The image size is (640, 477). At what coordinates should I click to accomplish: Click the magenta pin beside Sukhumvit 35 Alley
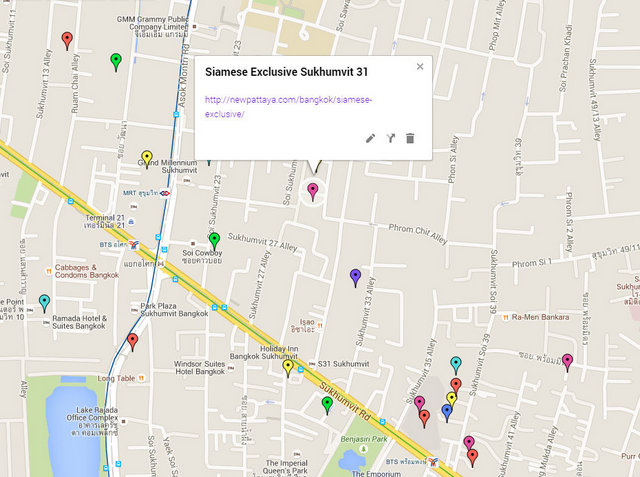tap(420, 403)
